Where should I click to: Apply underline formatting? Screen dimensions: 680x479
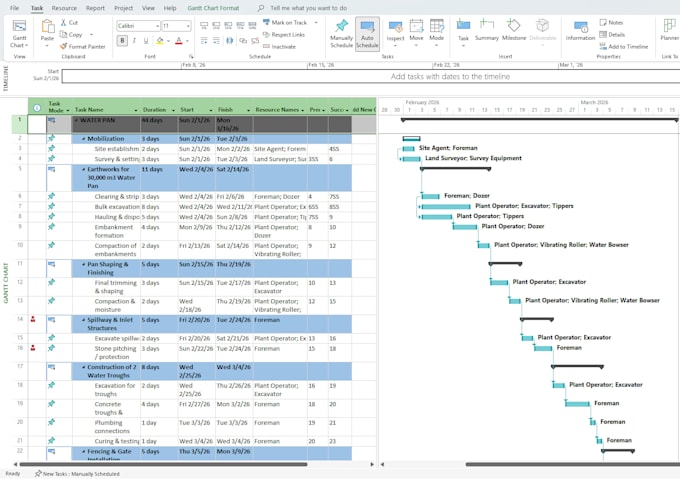pyautogui.click(x=146, y=41)
